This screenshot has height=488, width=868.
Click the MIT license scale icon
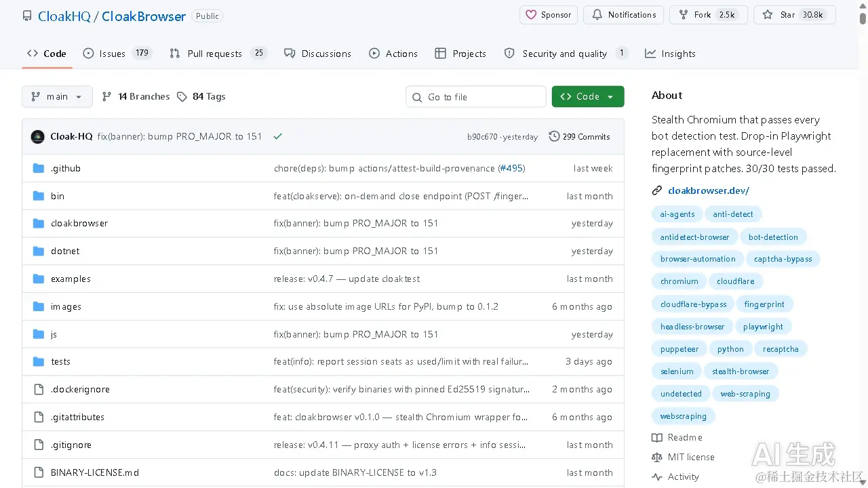tap(657, 457)
